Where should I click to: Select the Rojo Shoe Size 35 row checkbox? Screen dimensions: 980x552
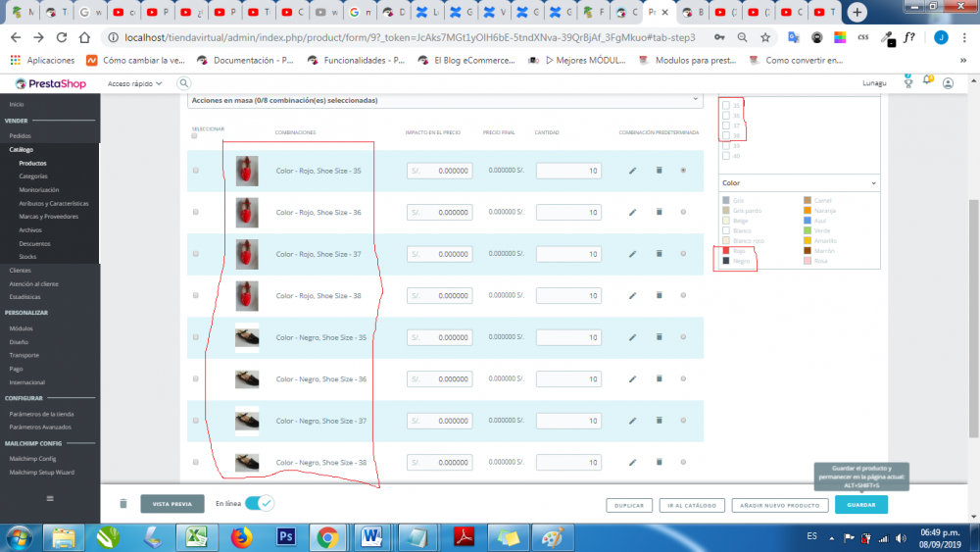coord(196,171)
